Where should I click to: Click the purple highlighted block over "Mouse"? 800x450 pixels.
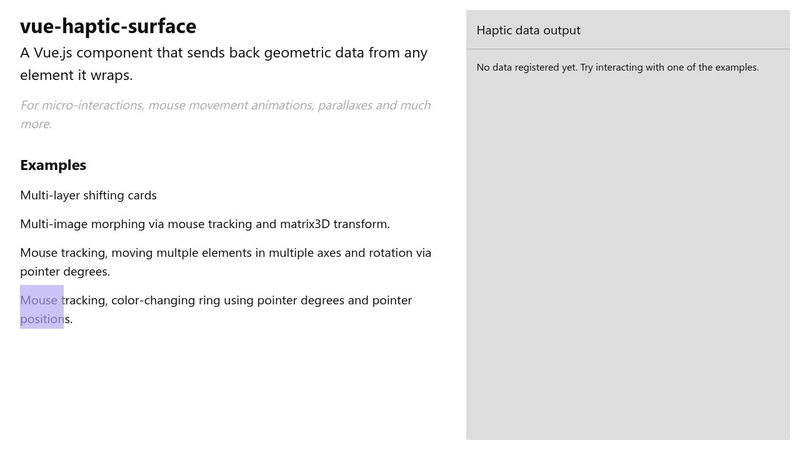click(42, 307)
